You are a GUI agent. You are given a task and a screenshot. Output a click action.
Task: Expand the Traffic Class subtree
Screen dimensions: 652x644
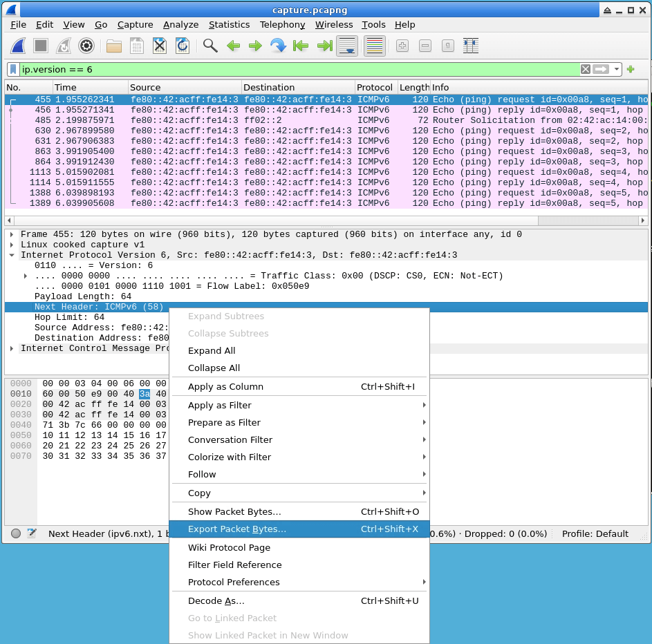pos(26,276)
